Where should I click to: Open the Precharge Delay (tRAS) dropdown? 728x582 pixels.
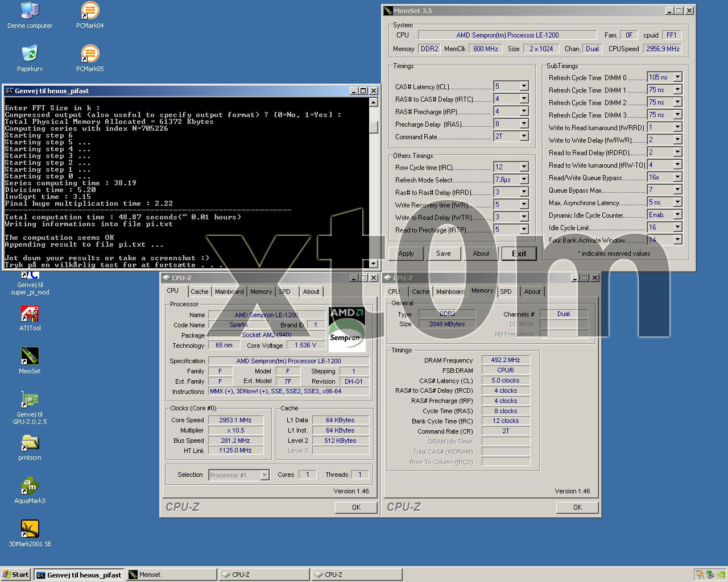click(524, 124)
